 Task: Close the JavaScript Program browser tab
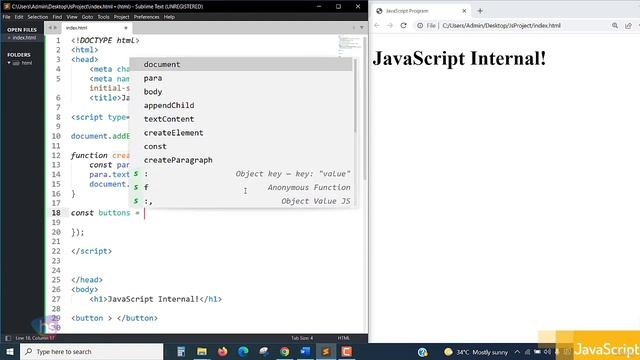click(x=464, y=11)
